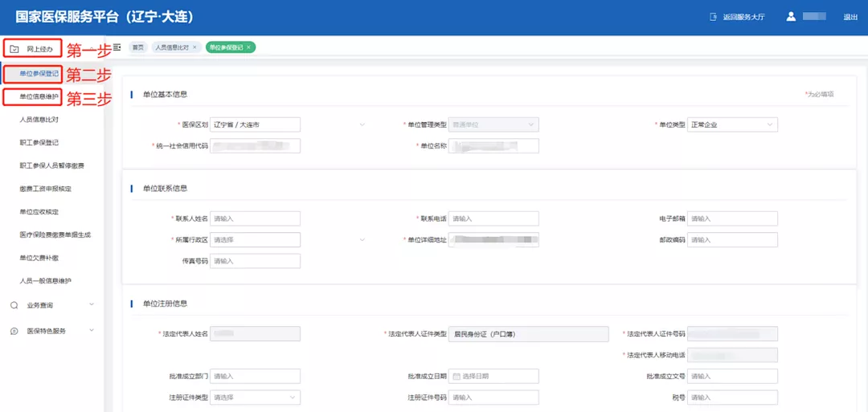Open 单位信息维护 in the sidebar
The width and height of the screenshot is (868, 412).
(x=39, y=97)
